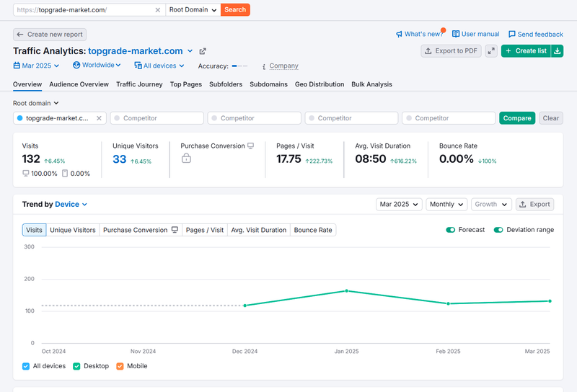The width and height of the screenshot is (577, 392).
Task: Click the mobile share icon showing 0.00%
Action: coord(65,173)
